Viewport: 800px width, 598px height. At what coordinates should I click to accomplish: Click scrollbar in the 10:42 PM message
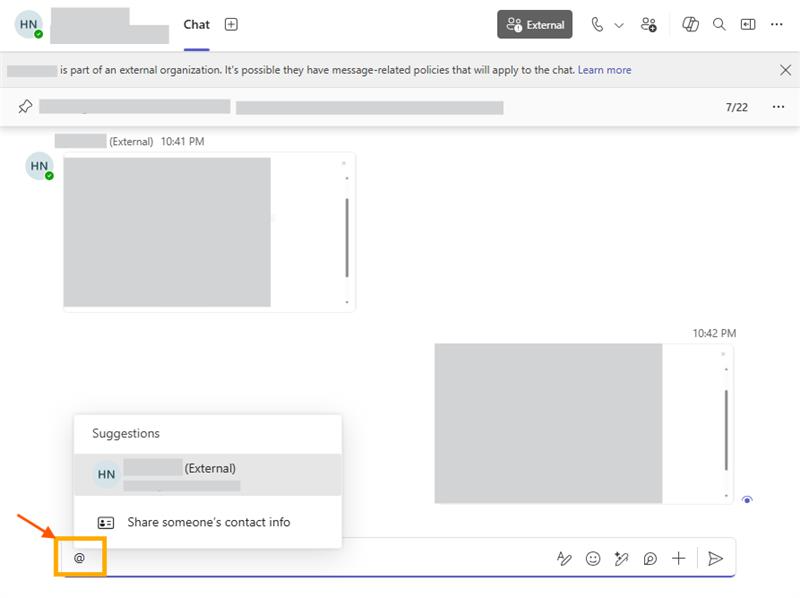click(726, 430)
